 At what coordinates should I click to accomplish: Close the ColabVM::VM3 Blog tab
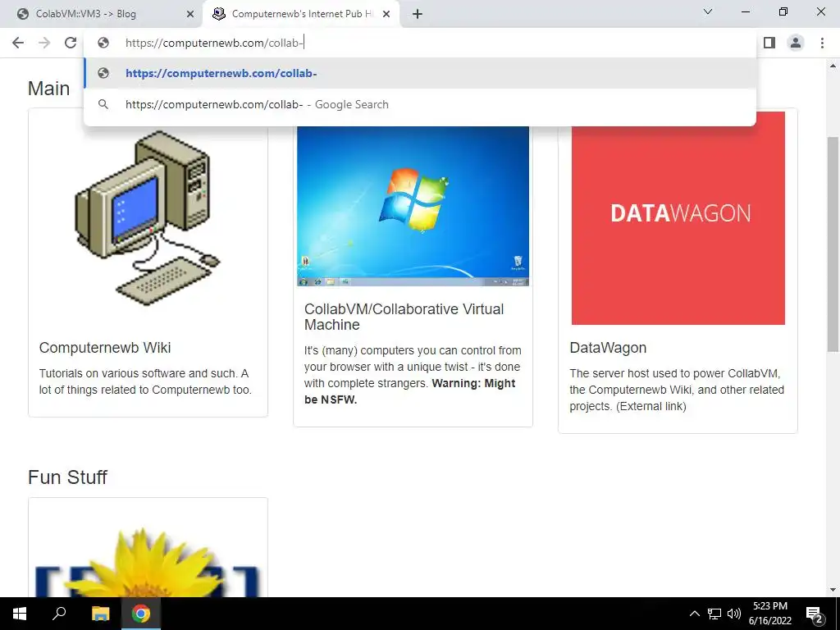click(x=190, y=14)
